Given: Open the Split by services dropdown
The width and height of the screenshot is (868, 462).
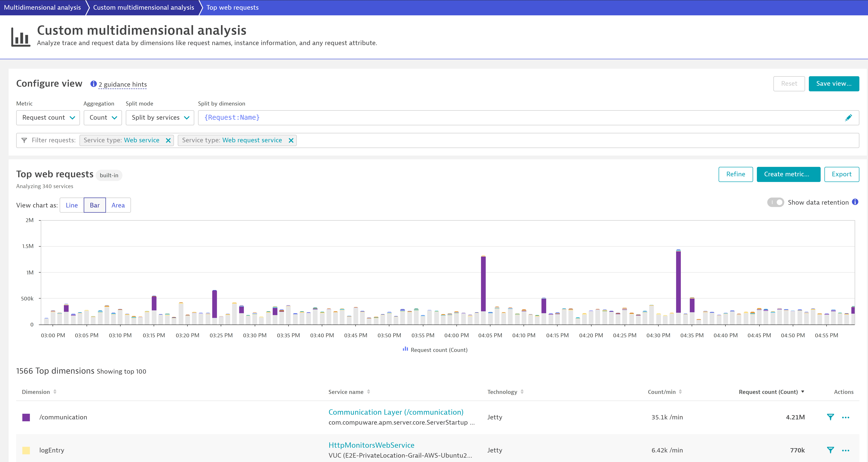Looking at the screenshot, I should point(160,118).
